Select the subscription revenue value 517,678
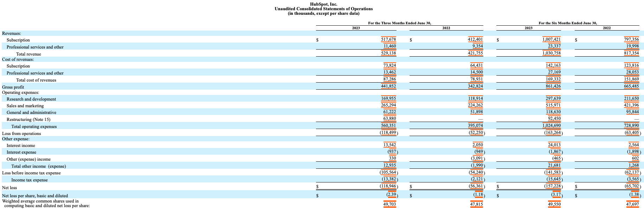This screenshot has height=212, width=644. [388, 40]
